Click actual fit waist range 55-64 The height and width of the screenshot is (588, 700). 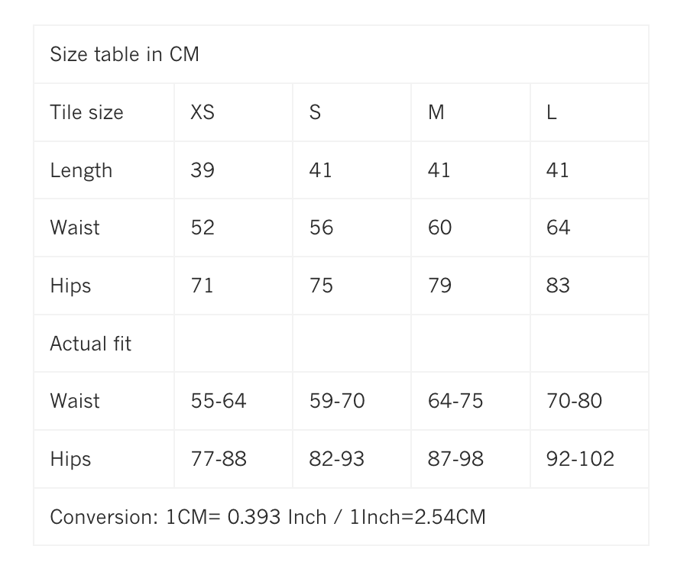click(x=219, y=401)
